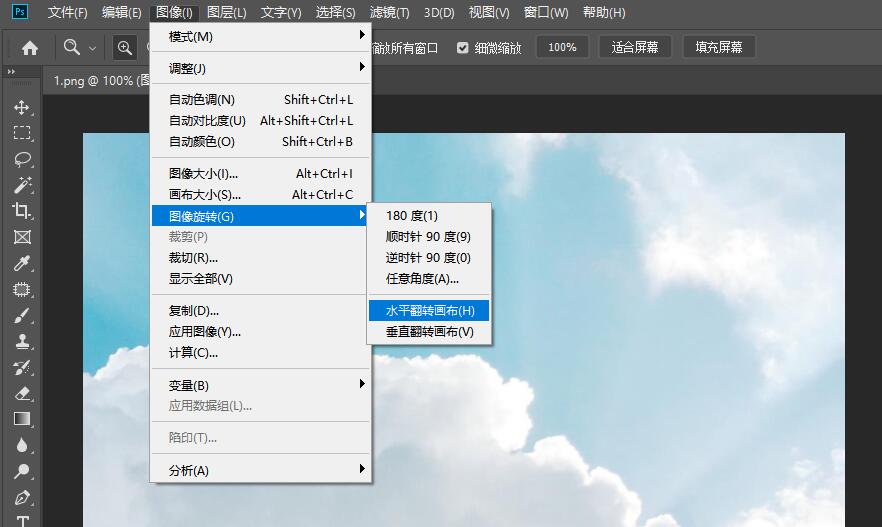Select the Crop tool
This screenshot has width=882, height=527.
point(22,211)
